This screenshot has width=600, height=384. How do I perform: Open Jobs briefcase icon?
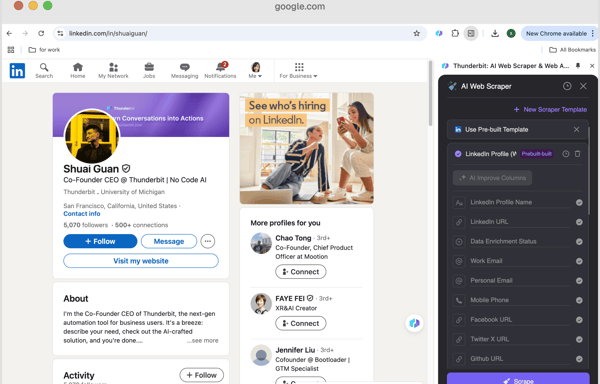tap(149, 67)
